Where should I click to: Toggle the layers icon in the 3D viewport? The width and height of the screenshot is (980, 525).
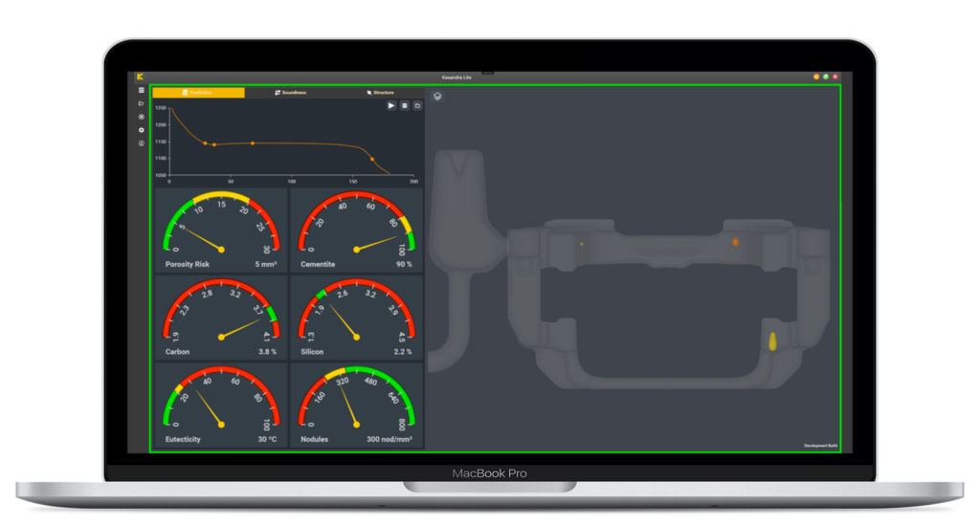coord(437,97)
